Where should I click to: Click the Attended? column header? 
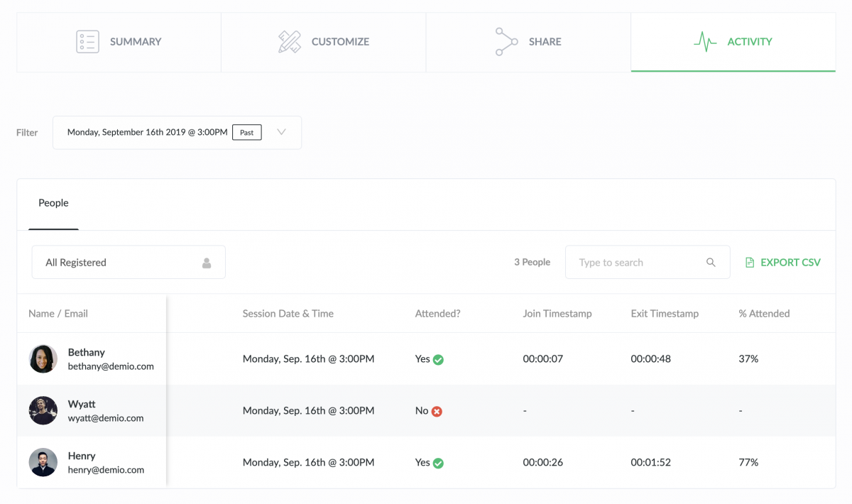(438, 314)
